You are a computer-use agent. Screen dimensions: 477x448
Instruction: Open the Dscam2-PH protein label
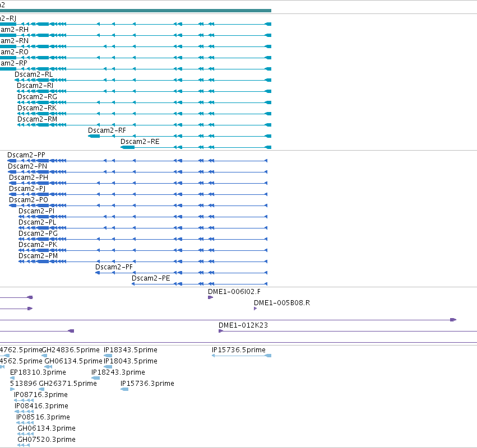pyautogui.click(x=29, y=178)
